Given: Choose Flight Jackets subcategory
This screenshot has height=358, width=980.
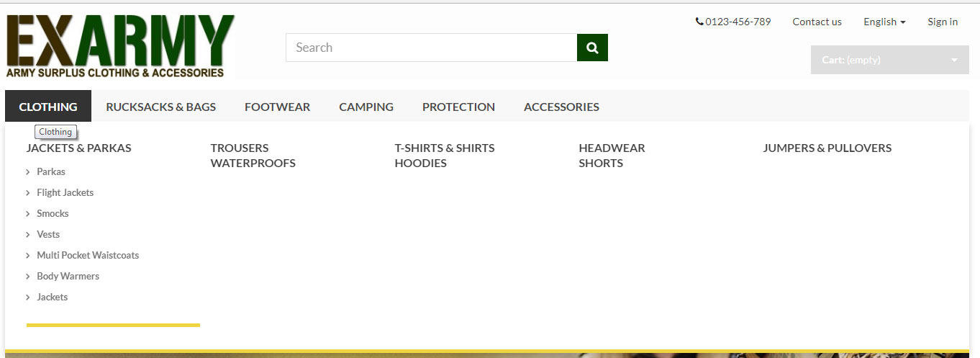Looking at the screenshot, I should pyautogui.click(x=65, y=192).
